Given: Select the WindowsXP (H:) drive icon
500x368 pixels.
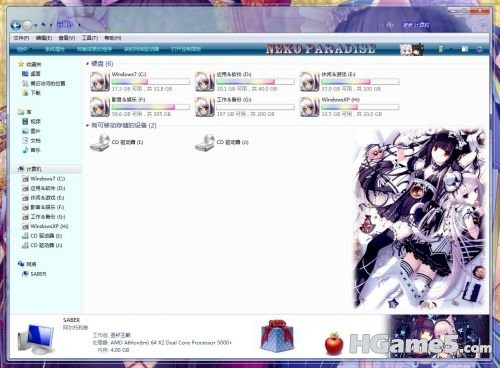Looking at the screenshot, I should (x=309, y=107).
